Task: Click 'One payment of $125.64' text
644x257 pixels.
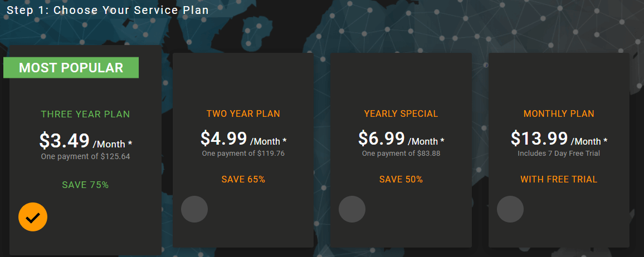Action: click(x=85, y=156)
